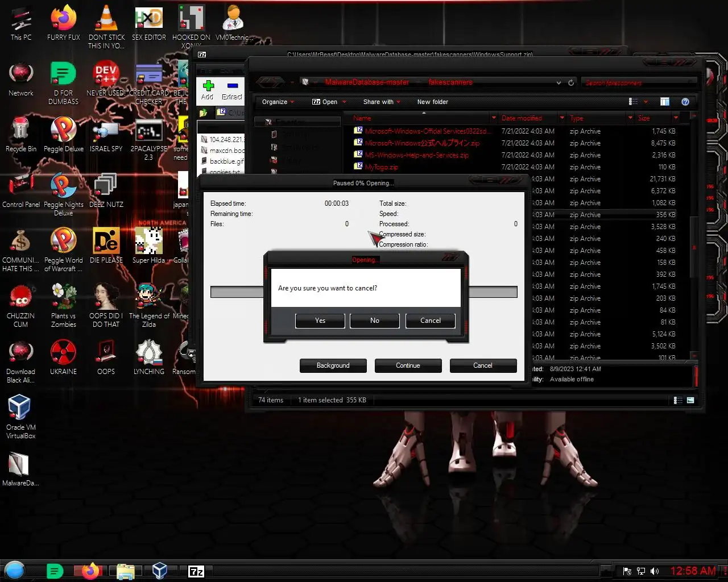
Task: Open the view options dropdown arrow
Action: point(646,102)
